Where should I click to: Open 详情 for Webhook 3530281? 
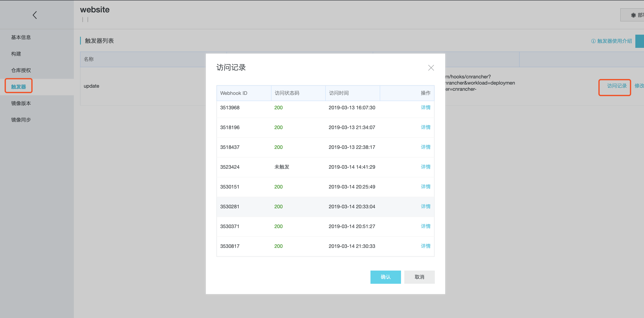[x=425, y=206]
